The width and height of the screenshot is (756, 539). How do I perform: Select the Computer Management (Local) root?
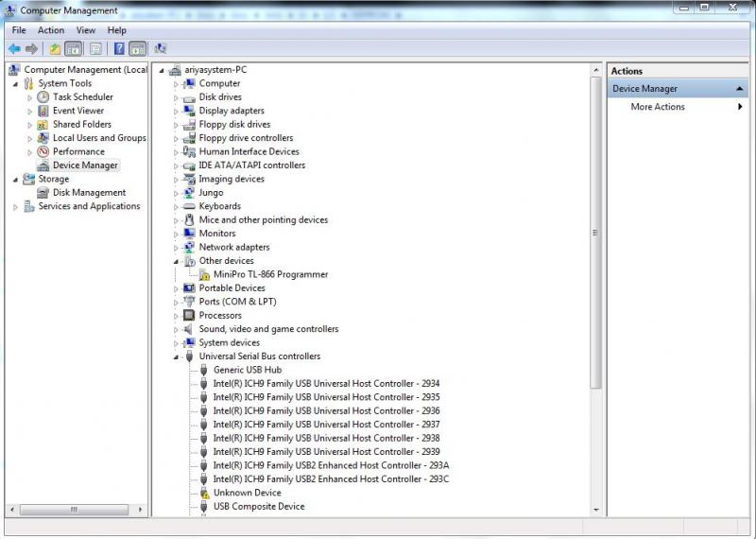[86, 69]
